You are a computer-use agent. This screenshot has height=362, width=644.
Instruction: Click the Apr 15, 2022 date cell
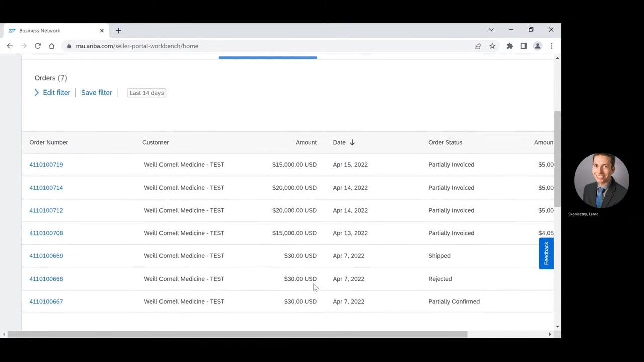[350, 165]
